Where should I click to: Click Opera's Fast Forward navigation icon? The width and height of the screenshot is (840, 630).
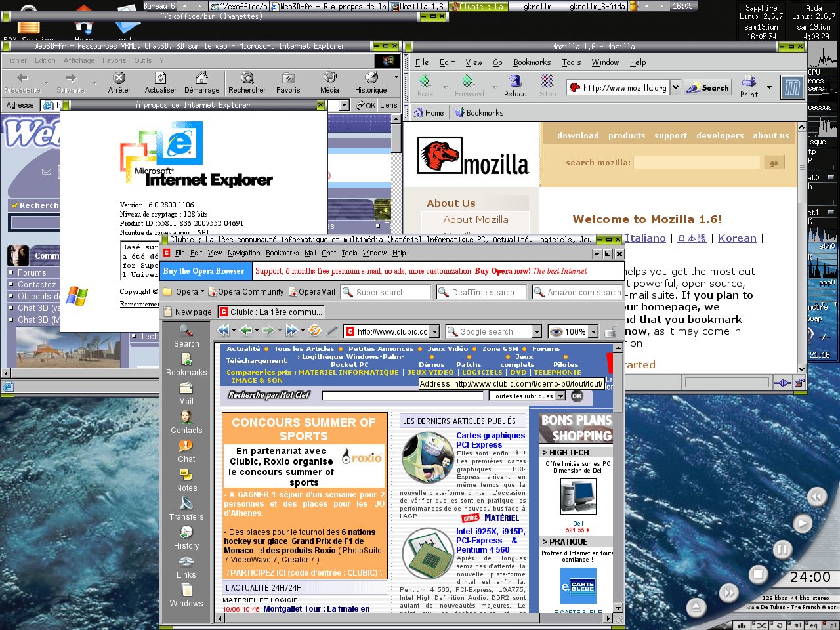pos(291,331)
